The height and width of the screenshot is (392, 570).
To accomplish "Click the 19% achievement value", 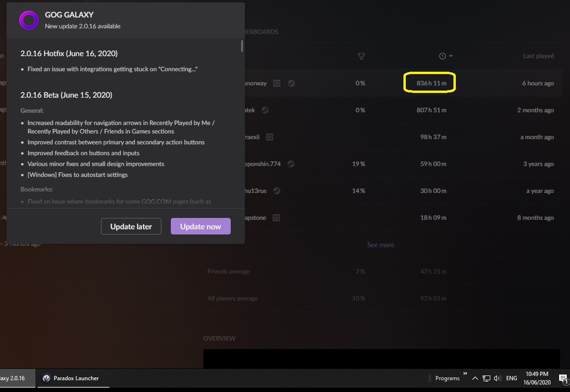I will click(359, 164).
